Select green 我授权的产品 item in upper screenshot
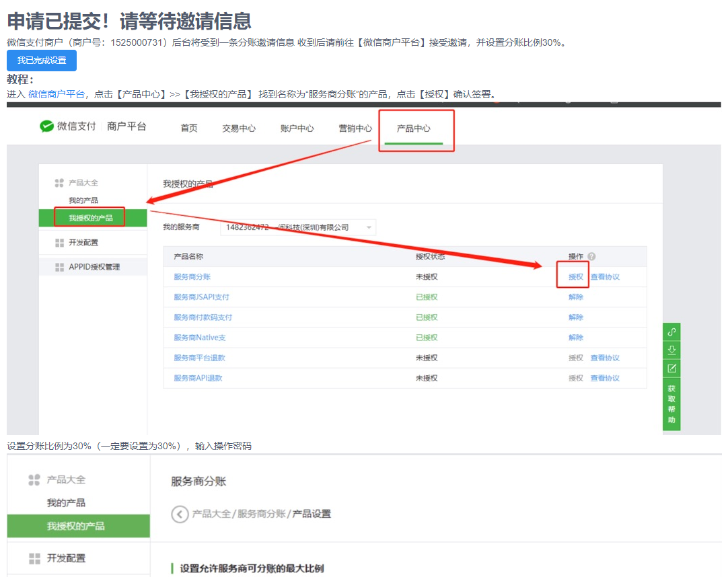The width and height of the screenshot is (728, 577). point(93,218)
